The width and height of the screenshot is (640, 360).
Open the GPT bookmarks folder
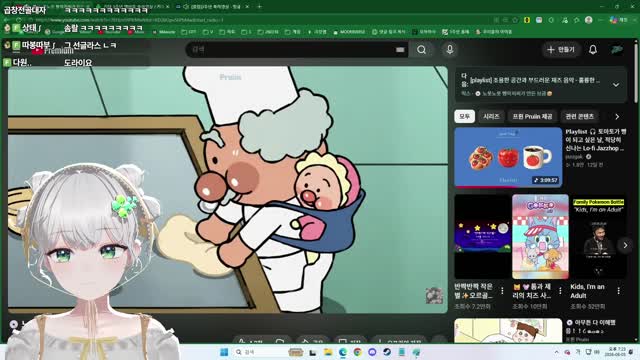[x=189, y=32]
